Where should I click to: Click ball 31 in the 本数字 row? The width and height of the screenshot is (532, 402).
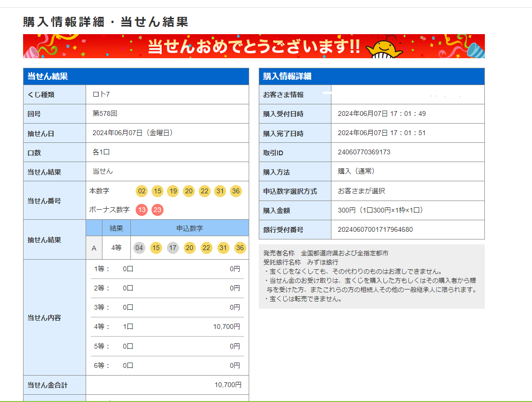pos(220,191)
